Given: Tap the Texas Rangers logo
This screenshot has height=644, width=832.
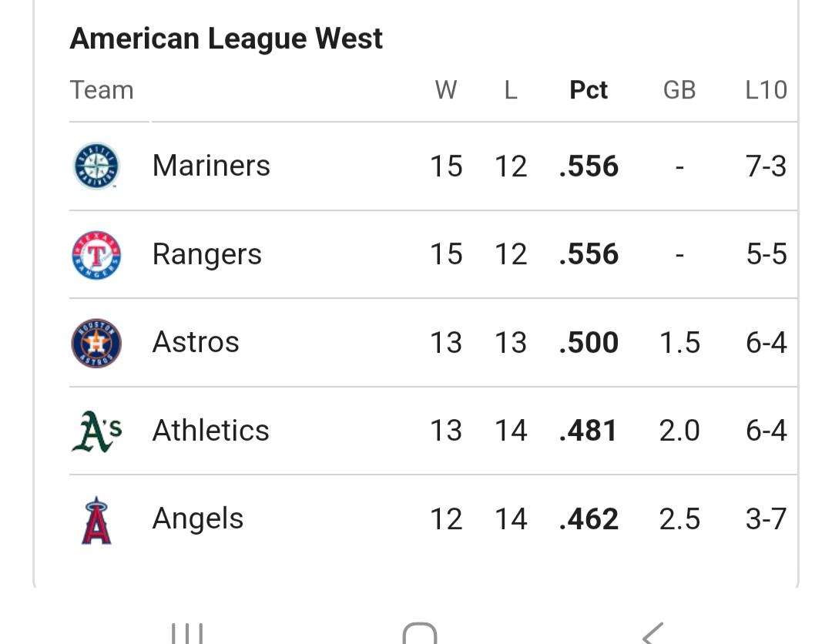Looking at the screenshot, I should (96, 255).
